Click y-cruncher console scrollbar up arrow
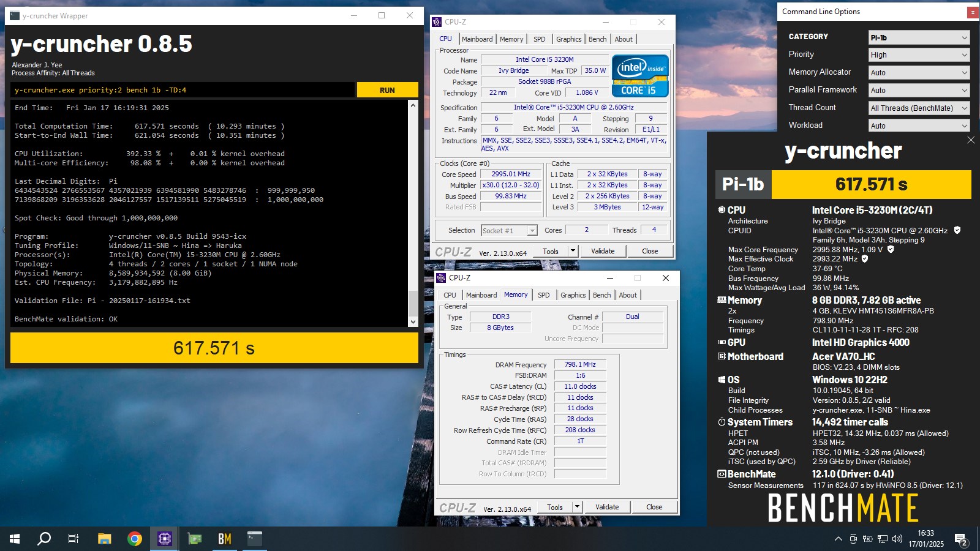The width and height of the screenshot is (980, 551). [x=413, y=105]
